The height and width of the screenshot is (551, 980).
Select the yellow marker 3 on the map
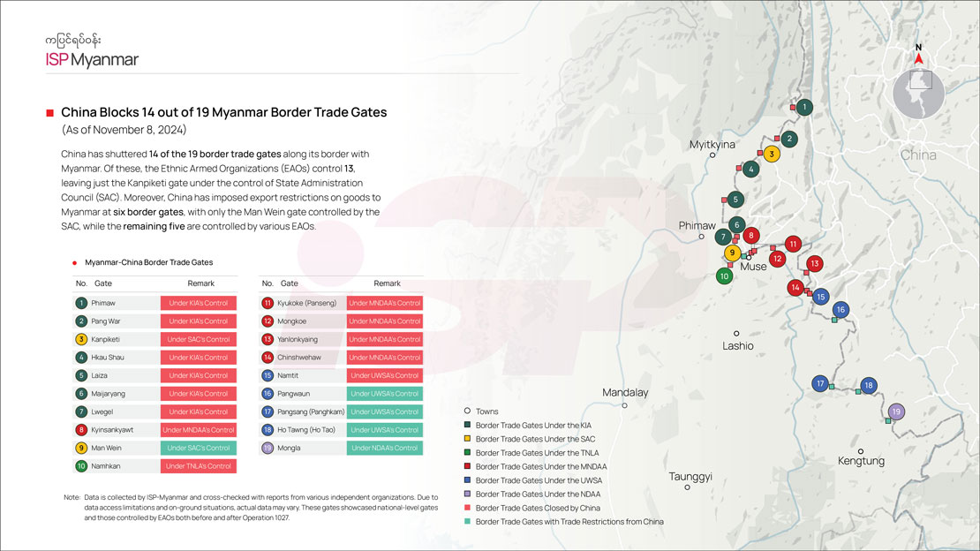pos(772,154)
